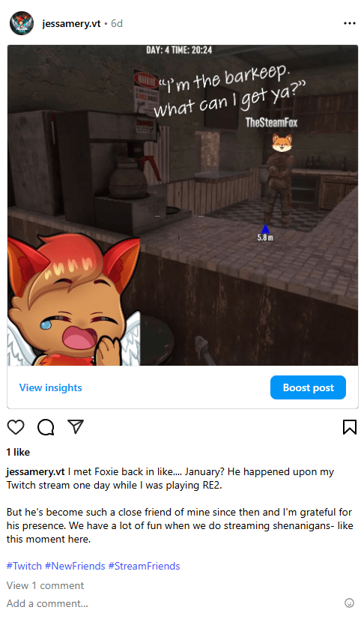The image size is (364, 622).
Task: Open View insights
Action: [x=51, y=387]
